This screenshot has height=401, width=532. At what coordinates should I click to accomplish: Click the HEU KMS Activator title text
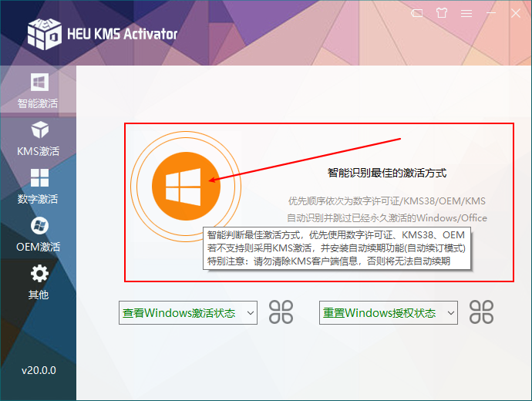122,34
